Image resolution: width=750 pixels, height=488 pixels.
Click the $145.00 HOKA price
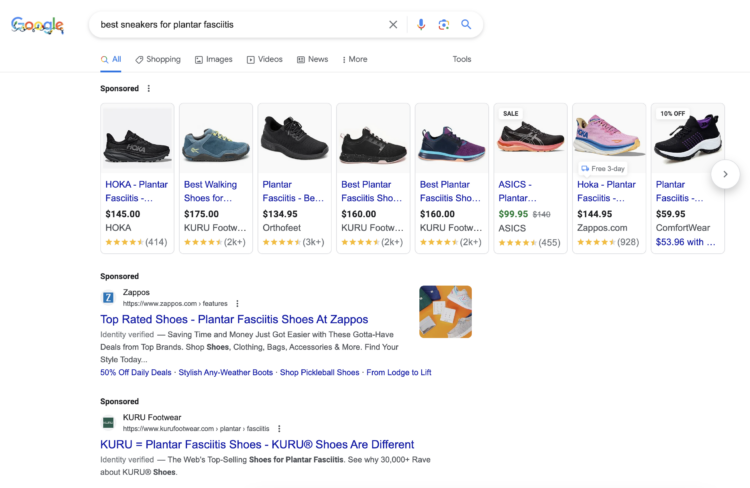123,214
